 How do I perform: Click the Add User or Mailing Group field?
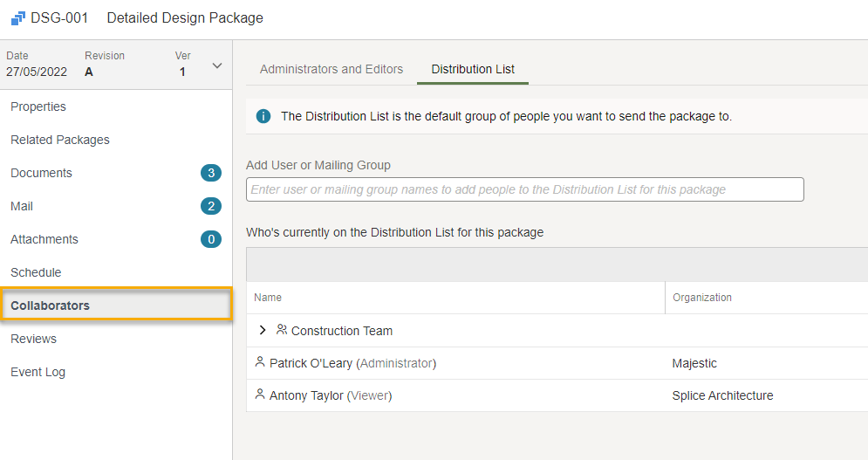tap(525, 189)
